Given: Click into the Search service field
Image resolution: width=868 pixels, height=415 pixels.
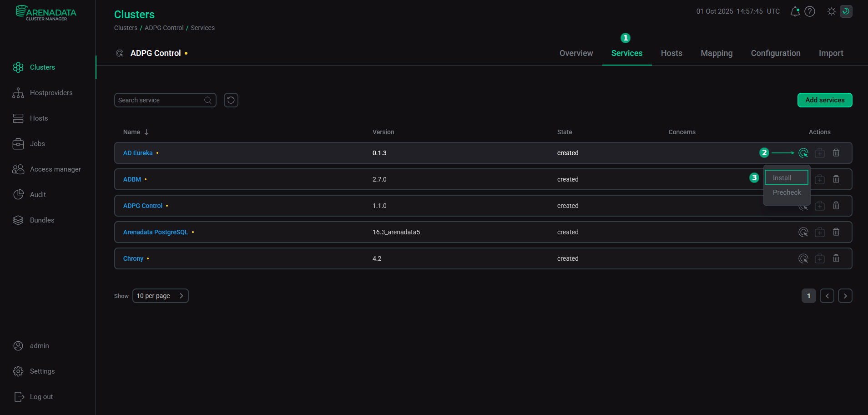Looking at the screenshot, I should pyautogui.click(x=159, y=100).
